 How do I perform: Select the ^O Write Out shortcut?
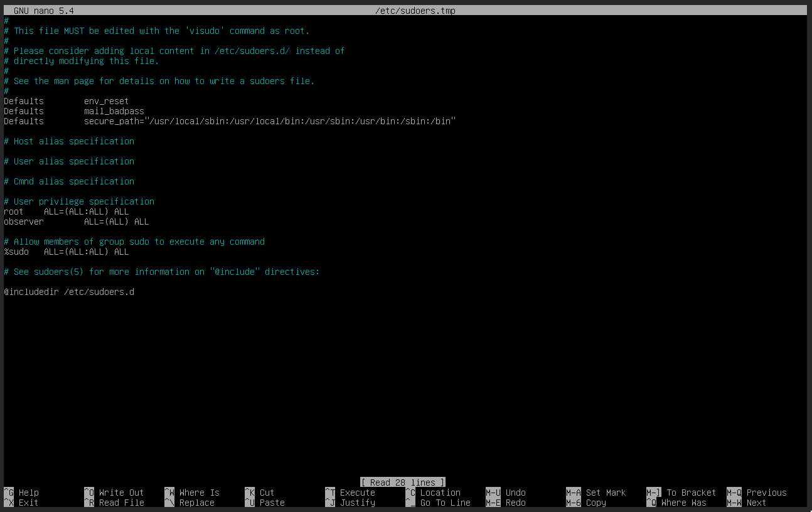click(114, 493)
